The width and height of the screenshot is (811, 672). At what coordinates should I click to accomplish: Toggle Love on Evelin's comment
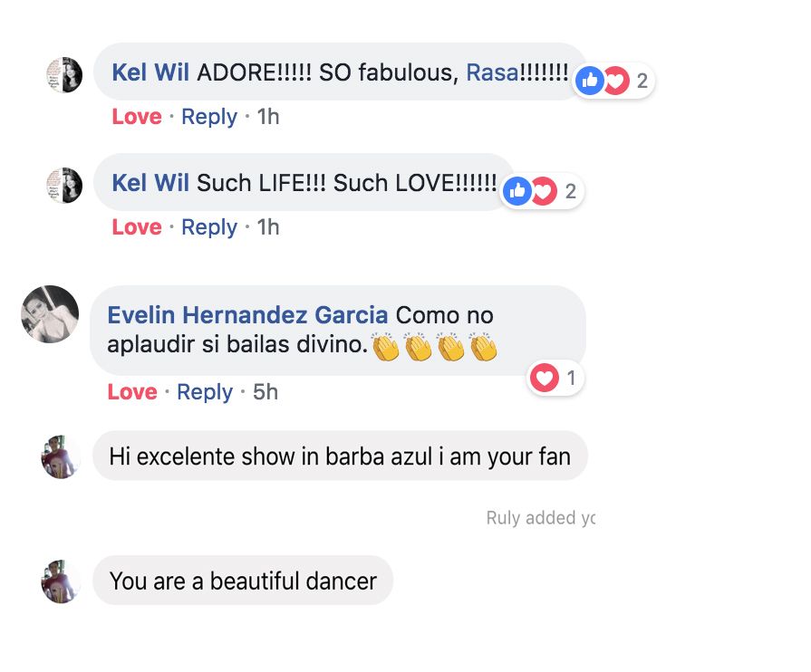(x=132, y=392)
